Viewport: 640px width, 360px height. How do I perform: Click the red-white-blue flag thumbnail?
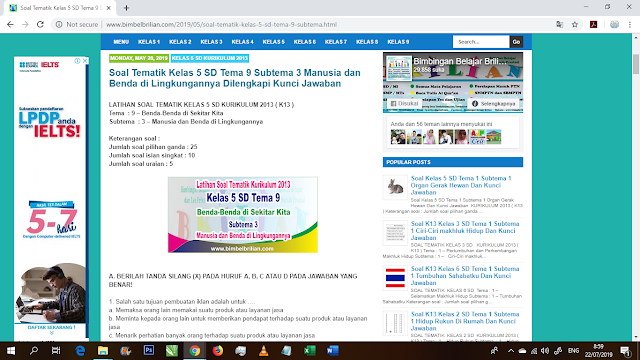(395, 278)
